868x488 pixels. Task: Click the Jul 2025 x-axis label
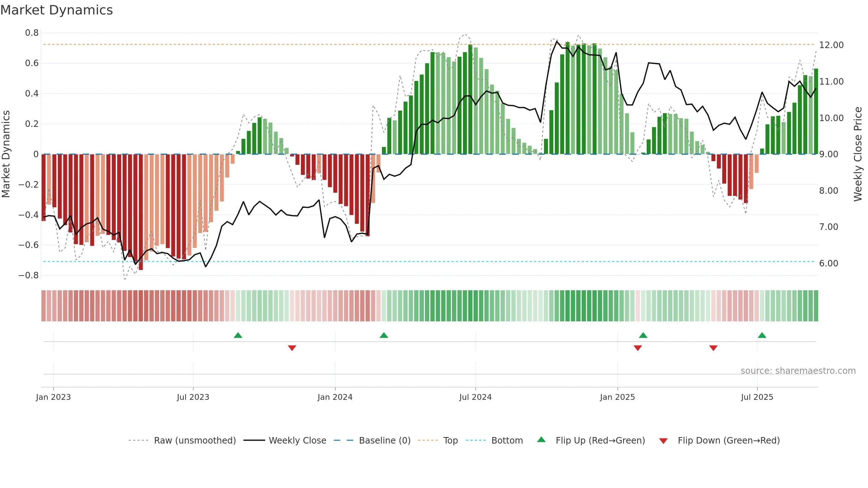point(757,397)
